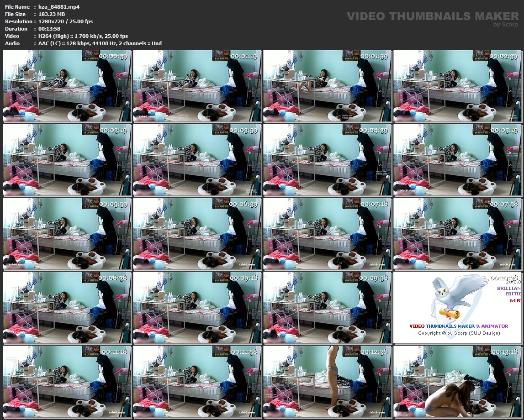
Task: Open the thumbnail stamped 00:02:39
Action: pos(457,86)
